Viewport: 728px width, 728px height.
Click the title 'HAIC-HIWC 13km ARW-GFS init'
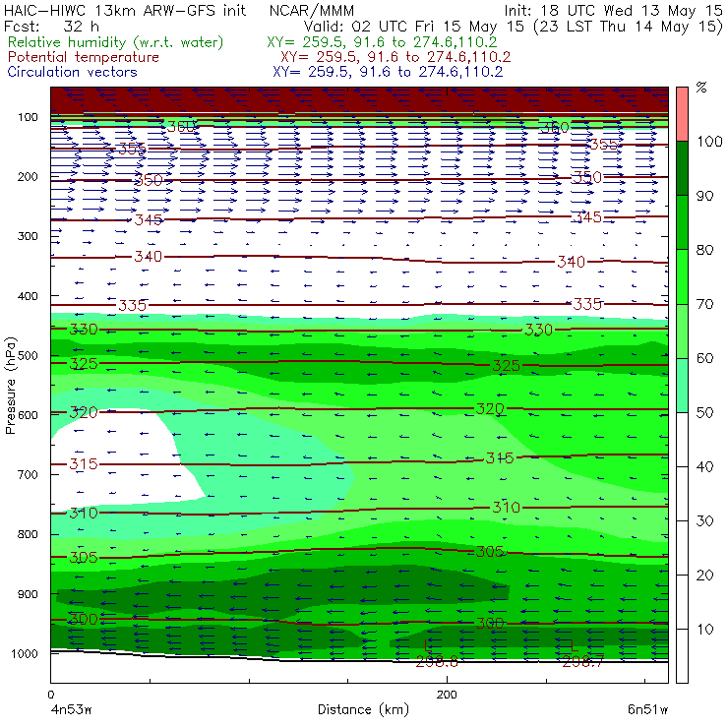(125, 11)
